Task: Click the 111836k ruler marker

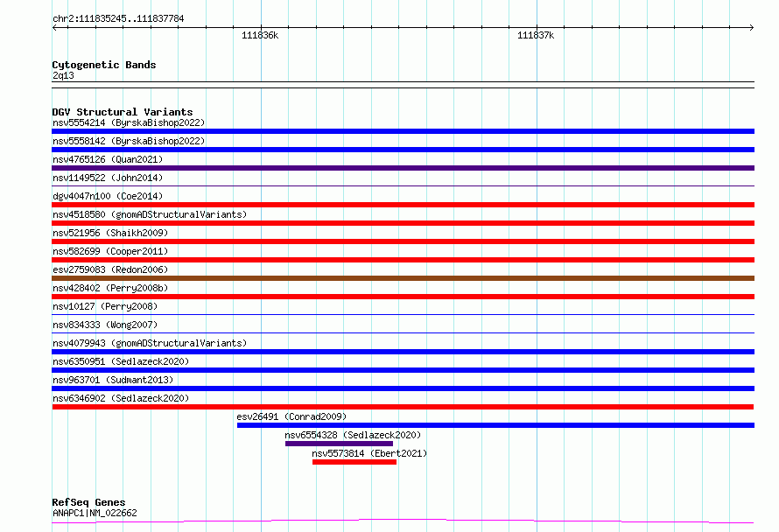Action: tap(260, 35)
